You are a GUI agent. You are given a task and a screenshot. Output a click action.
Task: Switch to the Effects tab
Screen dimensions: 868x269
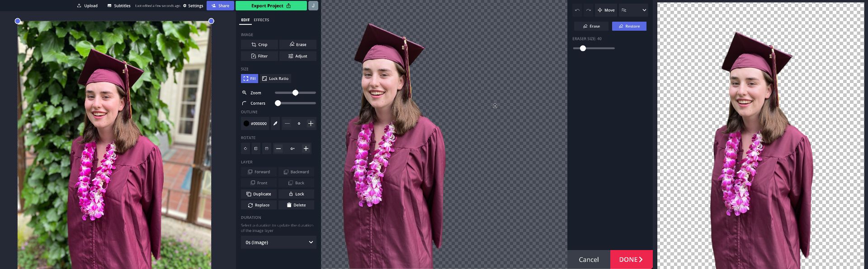[261, 20]
